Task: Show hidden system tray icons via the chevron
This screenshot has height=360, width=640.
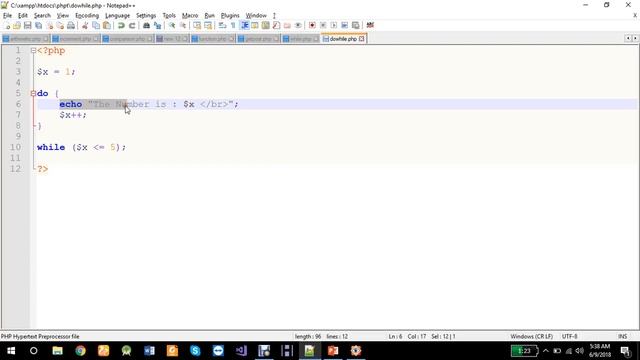Action: [546, 351]
